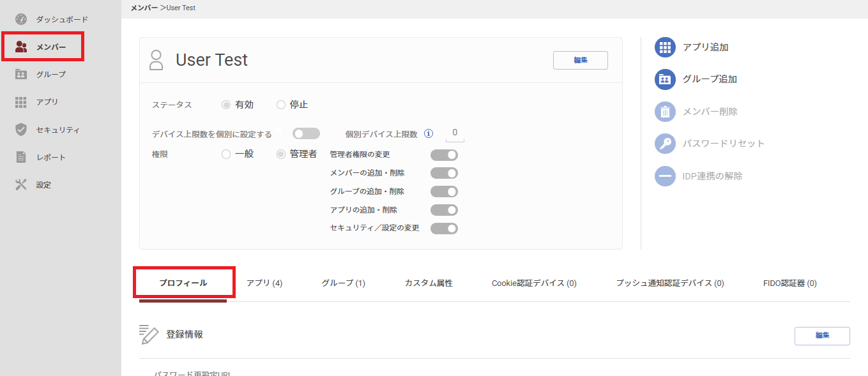Click the パスワードリセット key icon
The height and width of the screenshot is (376, 868).
pos(665,144)
